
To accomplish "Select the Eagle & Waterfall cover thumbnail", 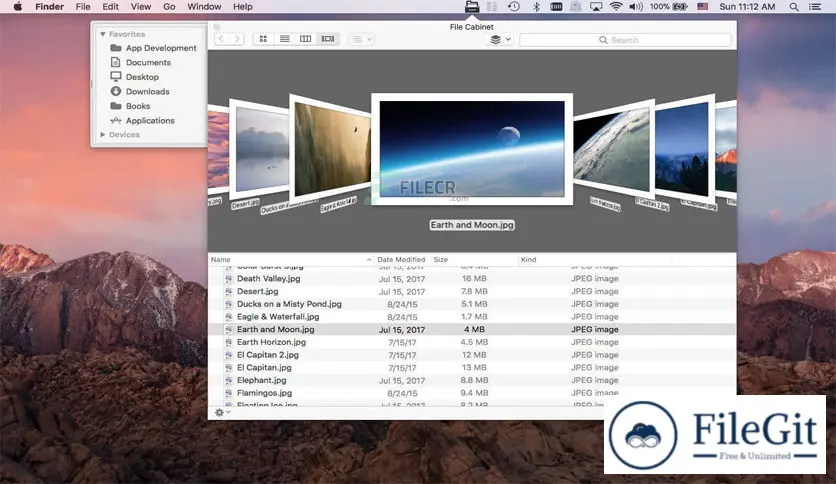I will [329, 149].
